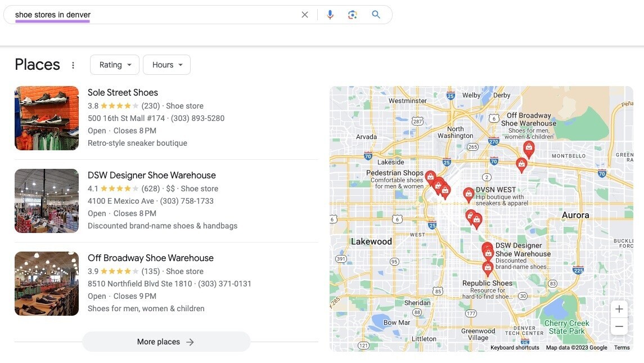Viewport: 644px width, 363px height.
Task: Zoom out on the map
Action: 619,326
